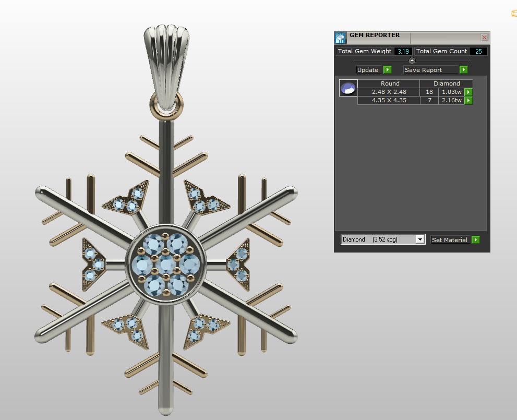Collapse the panel with the round arrow toggle
Image resolution: width=517 pixels, height=420 pixels.
412,61
